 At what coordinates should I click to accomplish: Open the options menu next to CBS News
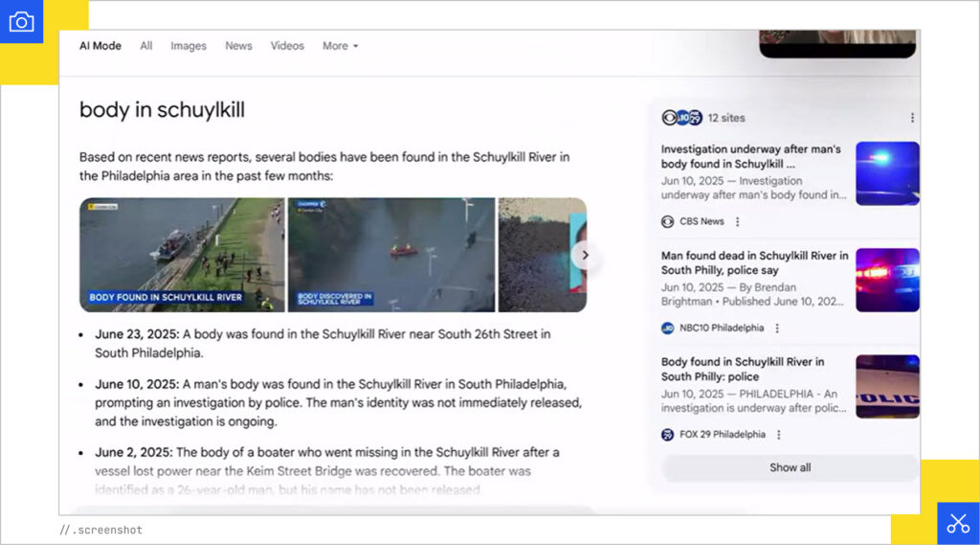point(737,221)
